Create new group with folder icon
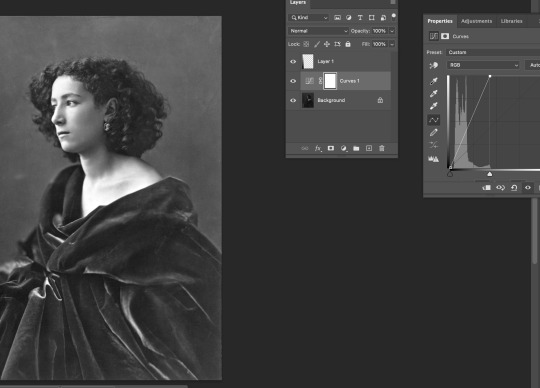Image resolution: width=540 pixels, height=388 pixels. click(356, 148)
